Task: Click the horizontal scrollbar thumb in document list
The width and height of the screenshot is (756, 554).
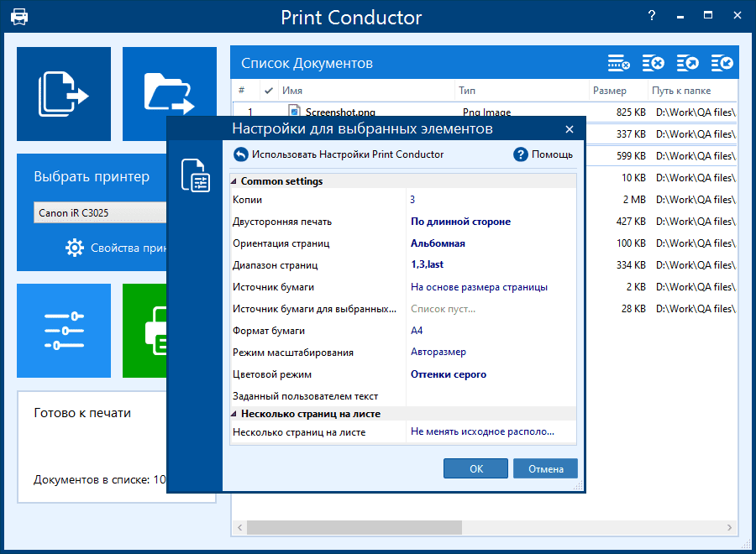Action: pyautogui.click(x=354, y=527)
